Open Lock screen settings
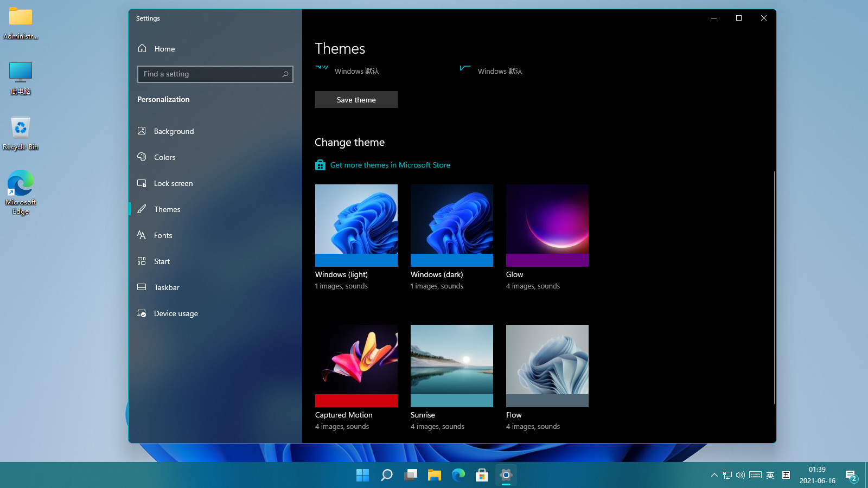Viewport: 868px width, 488px height. 142,183
